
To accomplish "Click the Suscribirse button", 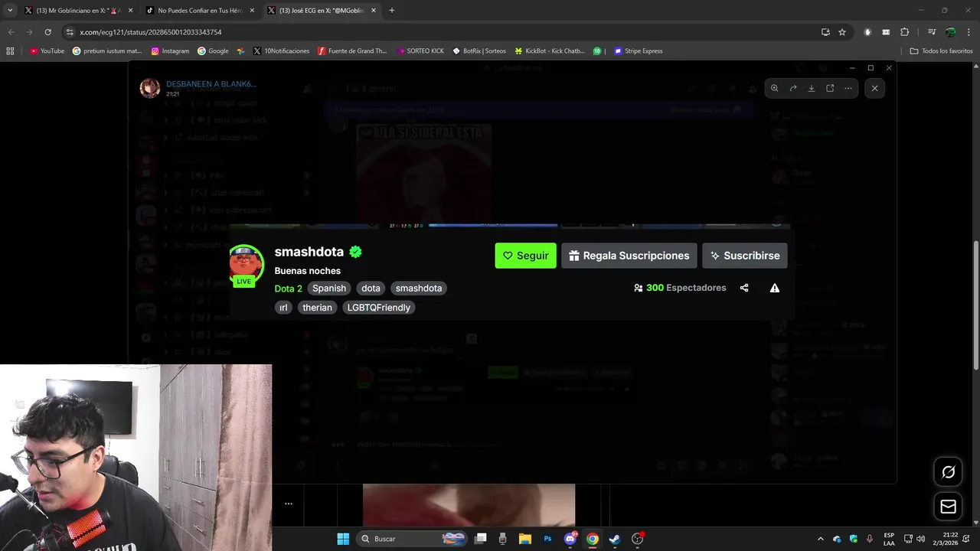I will coord(744,256).
